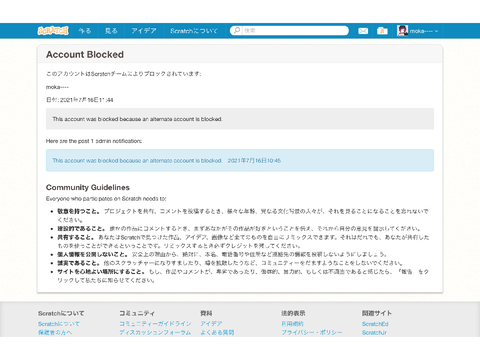Open footer link 保護者の方へ
Viewport: 480px width, 360px height.
pyautogui.click(x=55, y=332)
